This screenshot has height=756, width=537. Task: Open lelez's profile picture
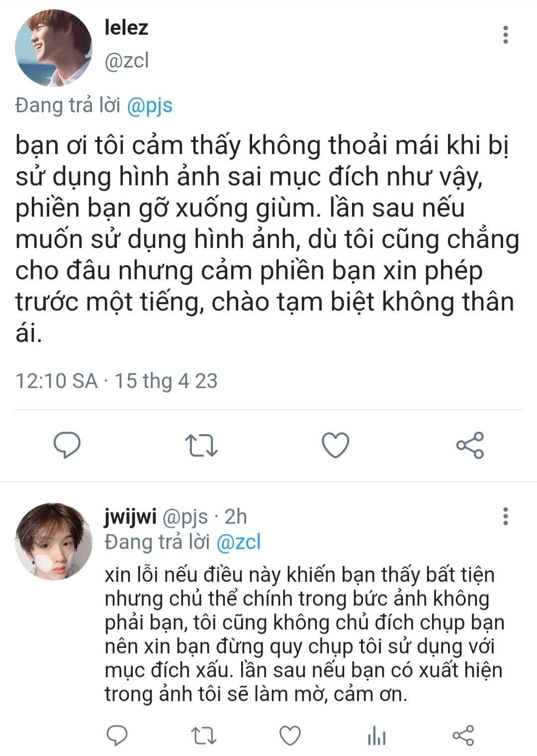click(54, 48)
